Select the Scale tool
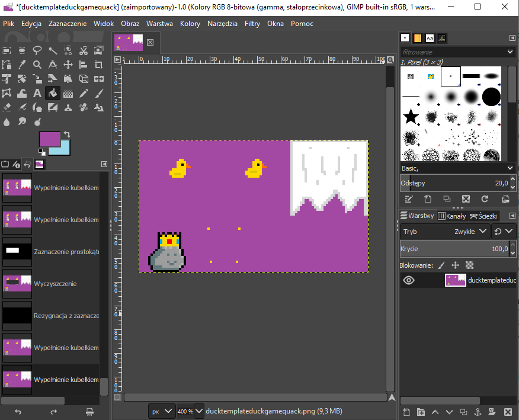Screen dimensions: 519x420 pyautogui.click(x=37, y=79)
